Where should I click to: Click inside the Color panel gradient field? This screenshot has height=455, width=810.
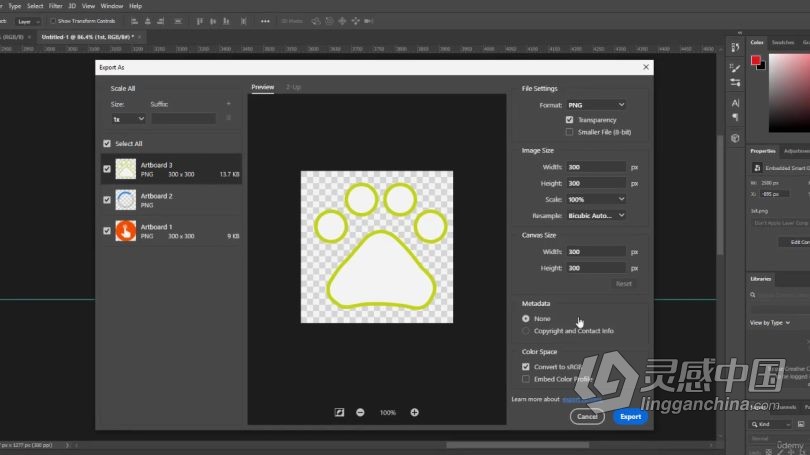[789, 93]
